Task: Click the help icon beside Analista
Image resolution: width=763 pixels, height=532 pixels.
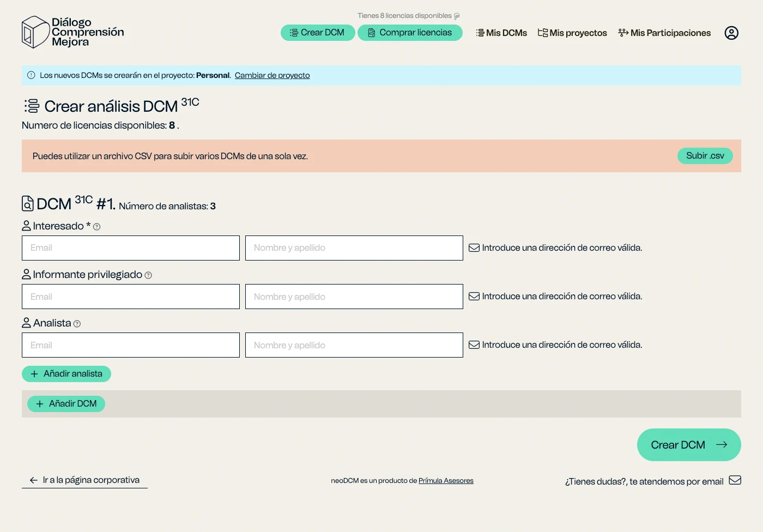Action: (x=77, y=323)
